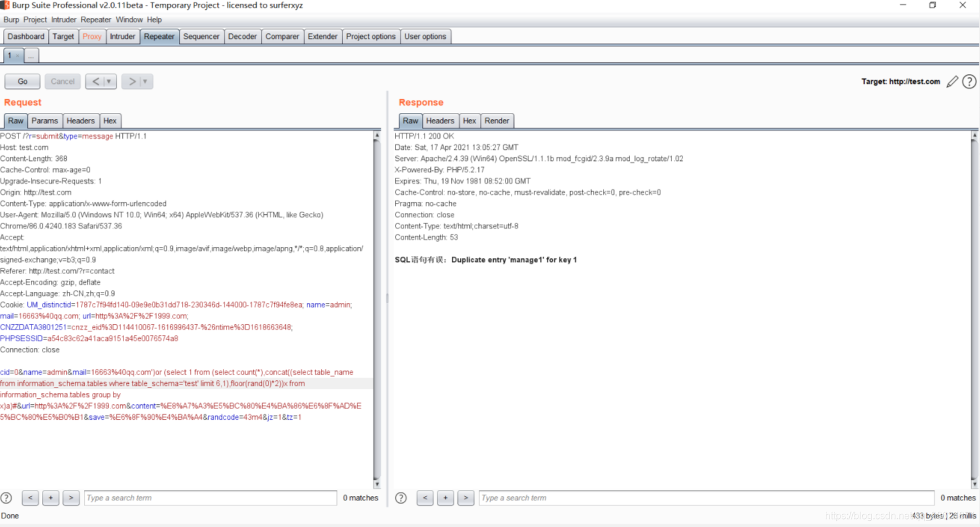980x527 pixels.
Task: Click the edit target pencil icon
Action: tap(952, 81)
